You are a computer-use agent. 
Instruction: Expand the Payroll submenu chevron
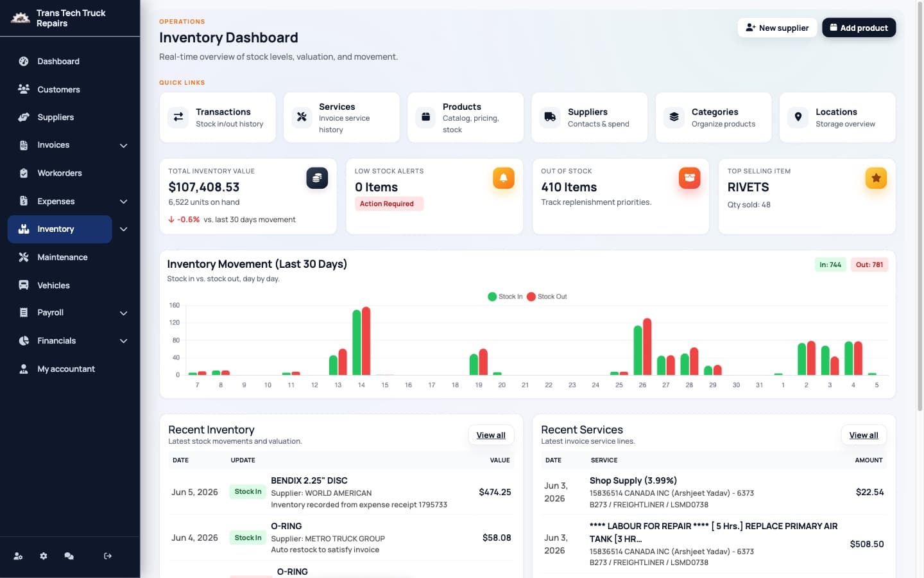(124, 313)
